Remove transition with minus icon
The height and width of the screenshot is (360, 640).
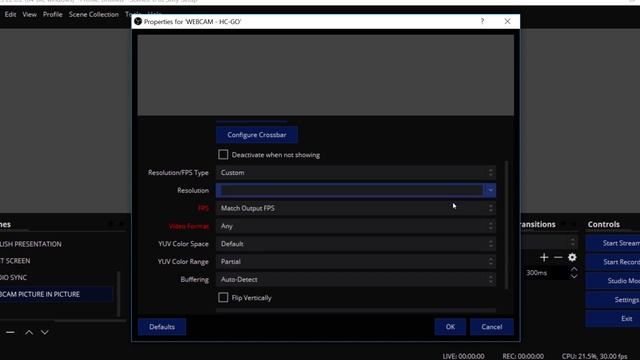(x=558, y=257)
